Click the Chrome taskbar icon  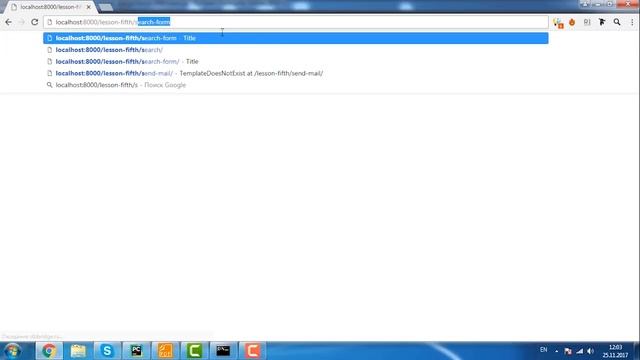click(x=49, y=351)
